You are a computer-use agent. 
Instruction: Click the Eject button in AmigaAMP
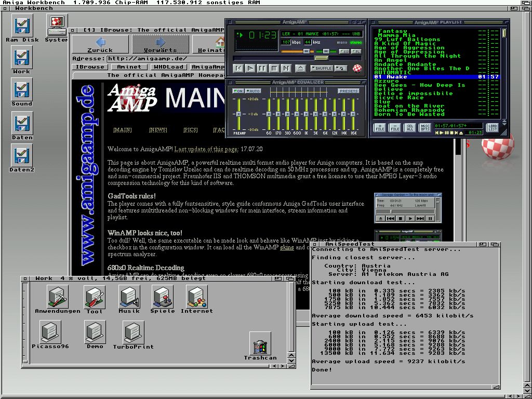[300, 69]
